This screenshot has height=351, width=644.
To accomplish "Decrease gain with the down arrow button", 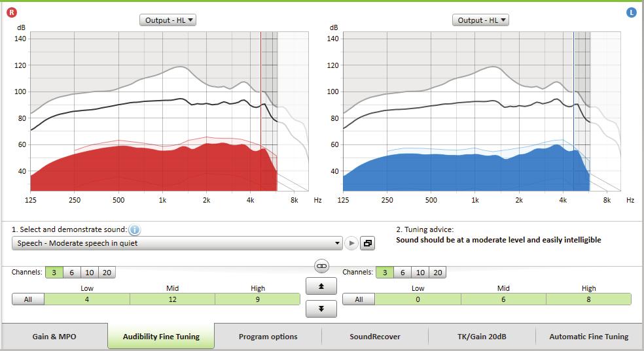I will click(321, 309).
